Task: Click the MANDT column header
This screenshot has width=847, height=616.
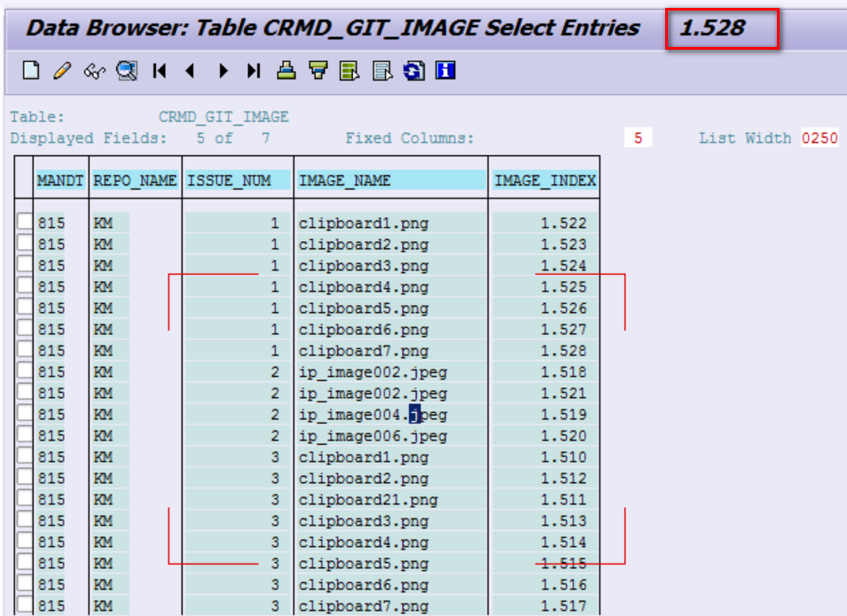Action: (60, 180)
